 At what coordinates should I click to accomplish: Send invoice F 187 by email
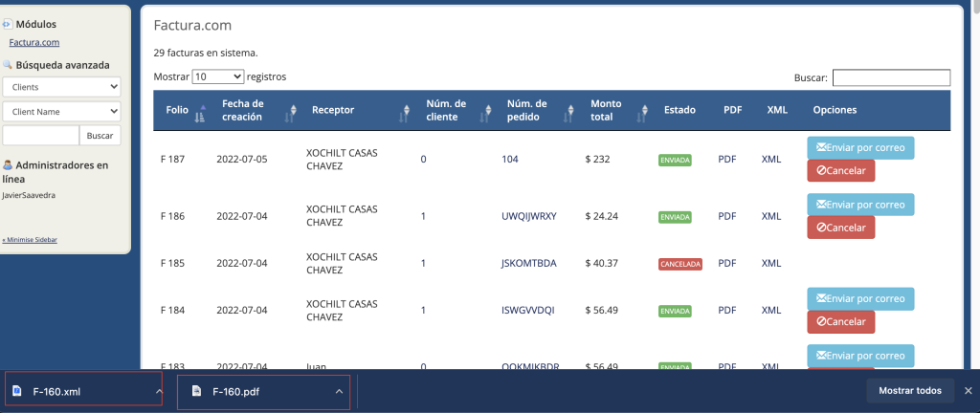pyautogui.click(x=860, y=148)
